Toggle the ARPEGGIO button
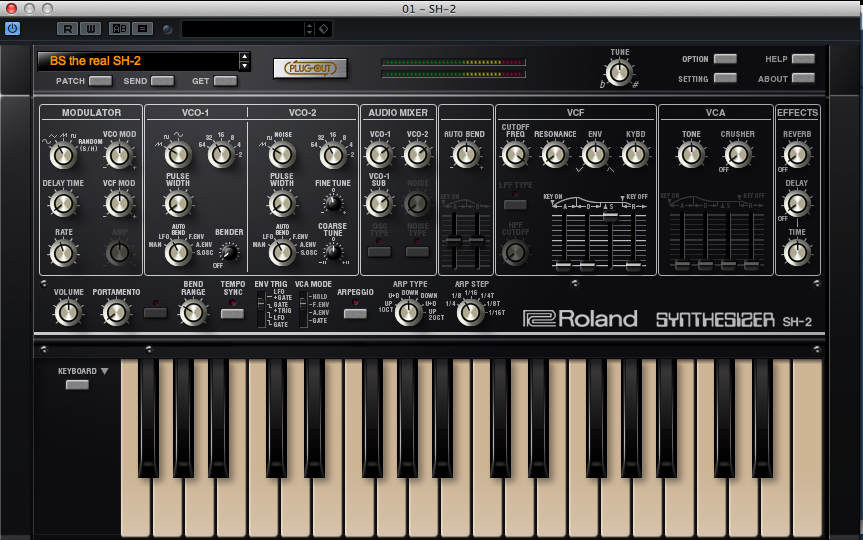Image resolution: width=863 pixels, height=540 pixels. pyautogui.click(x=355, y=314)
